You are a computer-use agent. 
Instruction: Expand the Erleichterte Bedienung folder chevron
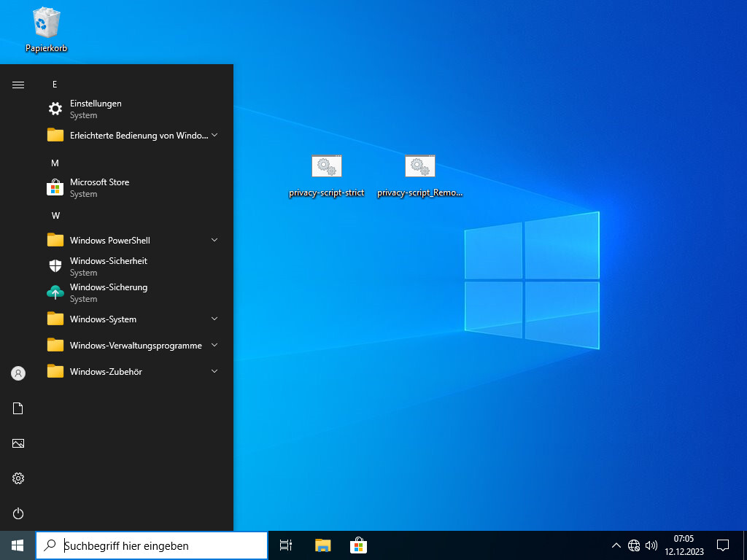[x=214, y=135]
